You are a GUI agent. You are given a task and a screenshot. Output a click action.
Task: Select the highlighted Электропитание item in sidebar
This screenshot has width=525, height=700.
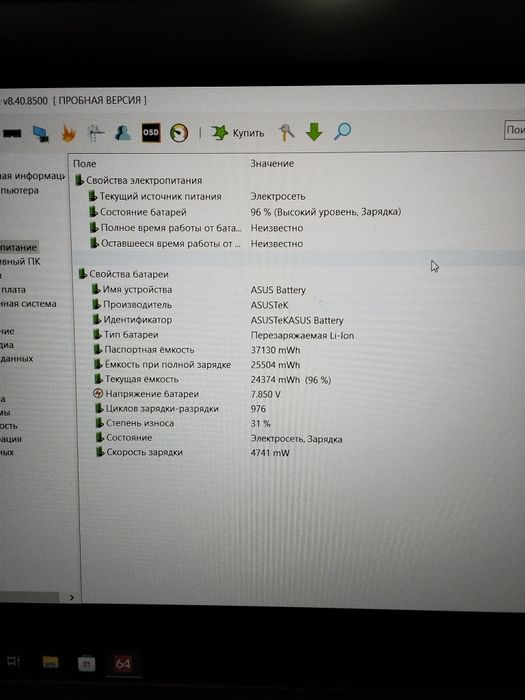tap(19, 247)
